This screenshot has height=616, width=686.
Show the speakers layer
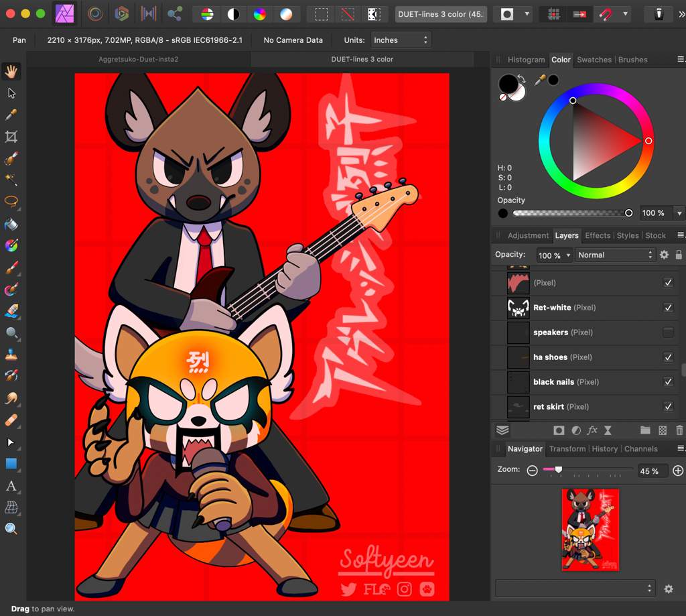pos(668,332)
